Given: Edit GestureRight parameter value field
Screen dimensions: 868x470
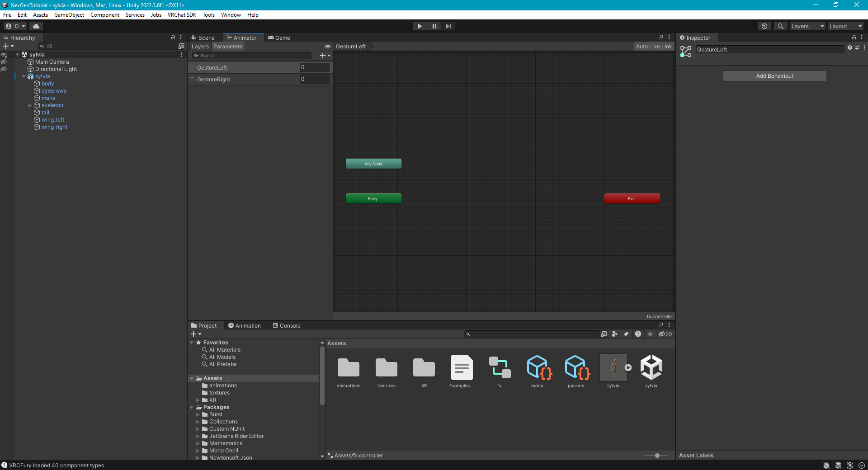Looking at the screenshot, I should (x=314, y=79).
